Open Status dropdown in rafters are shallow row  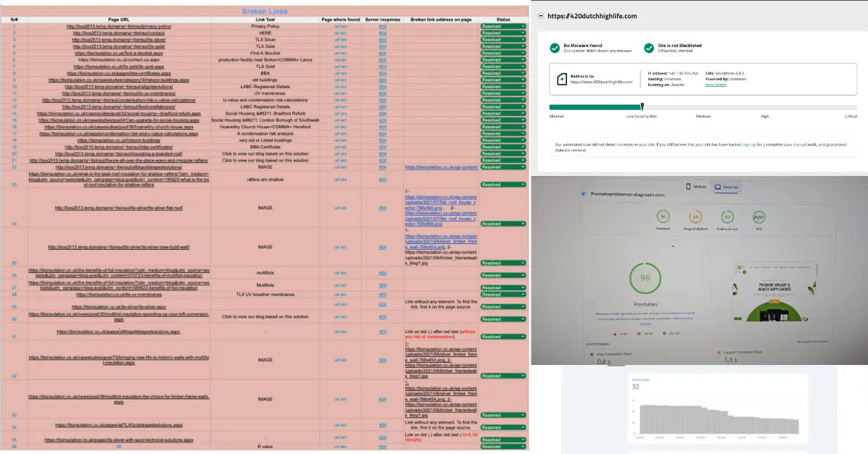click(x=503, y=185)
